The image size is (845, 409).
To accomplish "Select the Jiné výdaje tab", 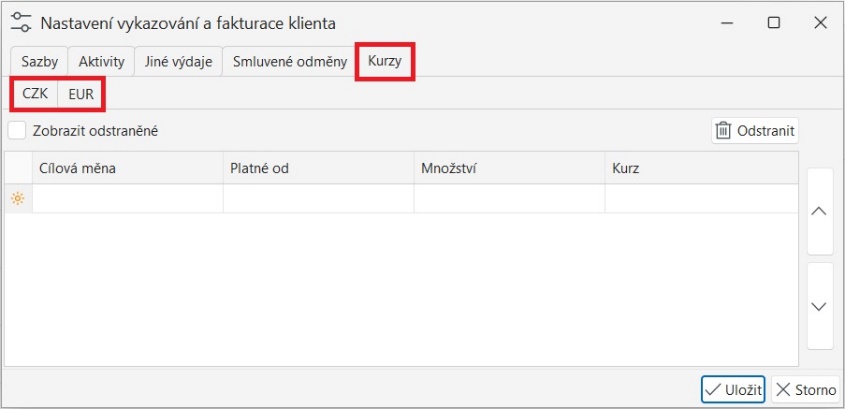I will [x=177, y=62].
